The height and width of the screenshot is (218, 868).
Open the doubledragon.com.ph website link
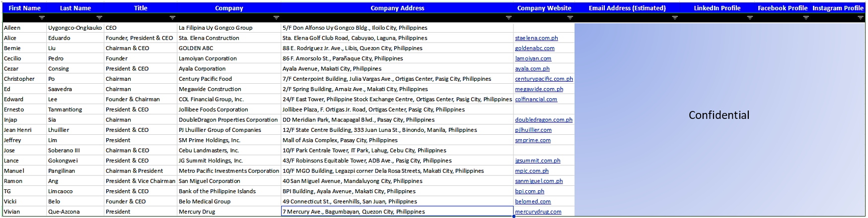544,120
